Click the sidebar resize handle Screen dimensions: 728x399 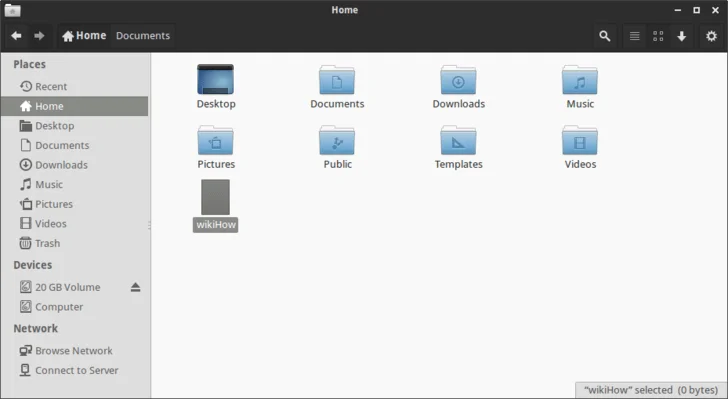tap(150, 225)
